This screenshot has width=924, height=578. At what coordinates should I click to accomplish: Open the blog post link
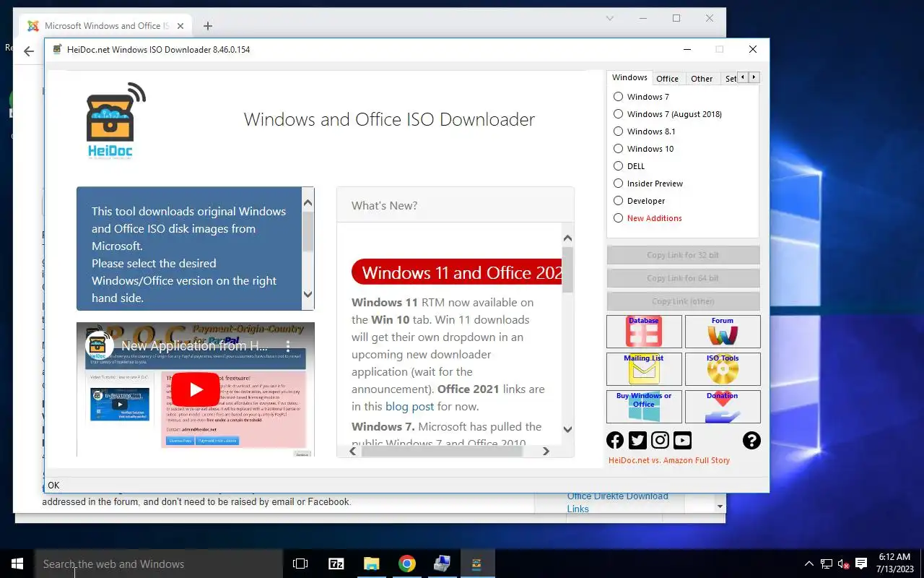[x=409, y=406]
